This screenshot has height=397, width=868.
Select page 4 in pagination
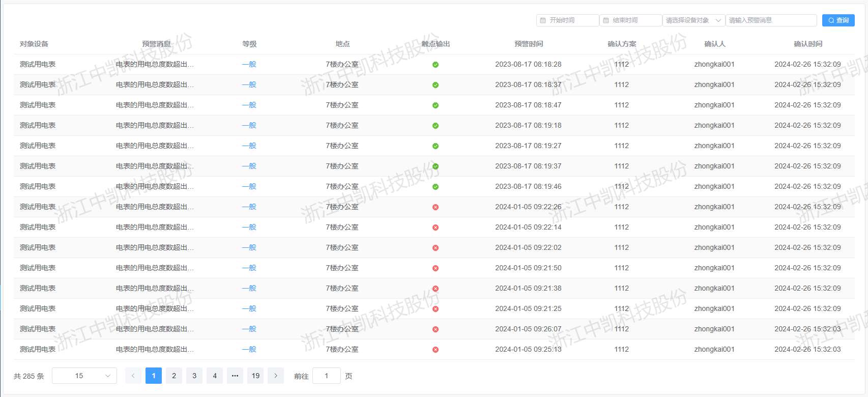click(215, 376)
